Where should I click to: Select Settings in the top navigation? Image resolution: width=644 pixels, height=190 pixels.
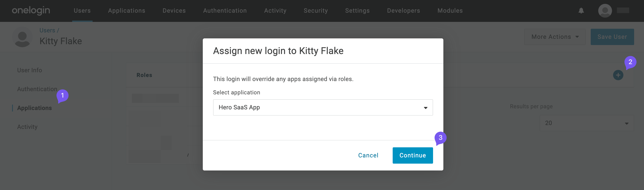[357, 11]
